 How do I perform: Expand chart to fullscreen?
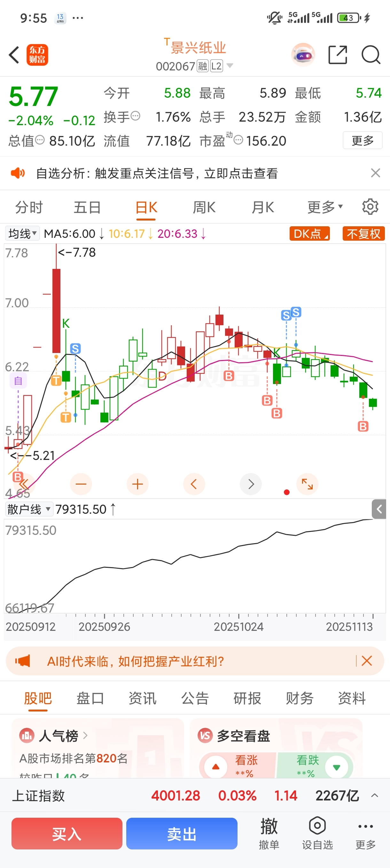(307, 484)
